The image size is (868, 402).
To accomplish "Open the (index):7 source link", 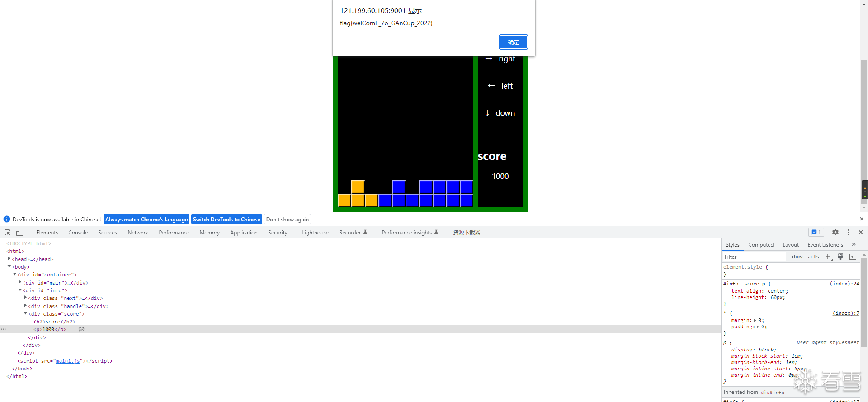I will tap(846, 313).
